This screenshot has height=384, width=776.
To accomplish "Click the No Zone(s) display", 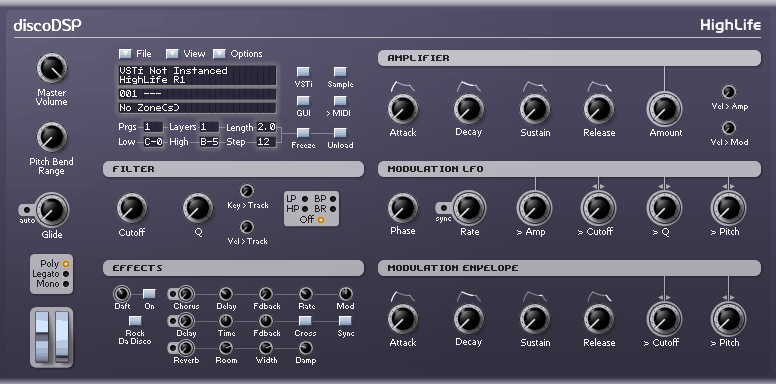I will pyautogui.click(x=197, y=108).
